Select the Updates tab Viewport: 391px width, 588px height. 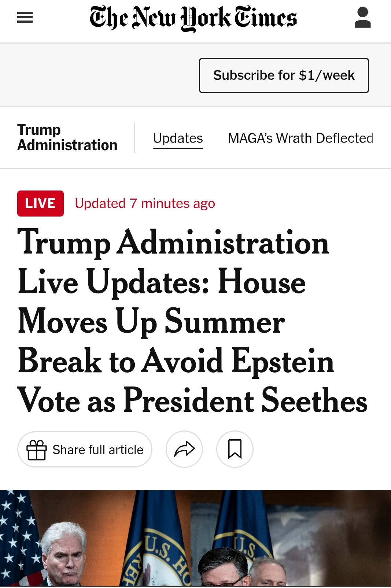[x=178, y=138]
